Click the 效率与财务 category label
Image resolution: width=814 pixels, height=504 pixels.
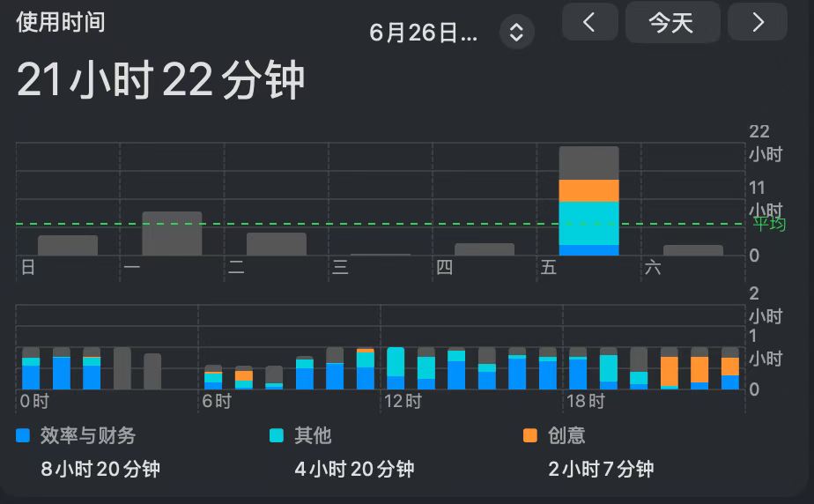click(x=88, y=435)
